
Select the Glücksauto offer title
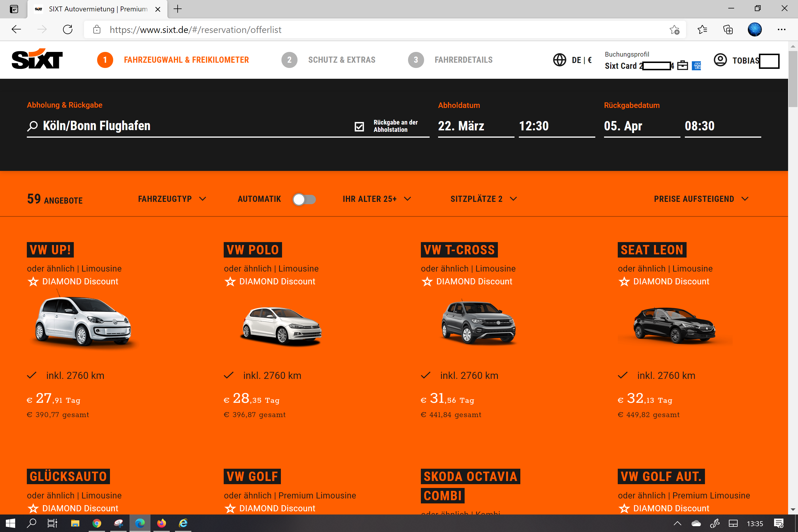68,476
